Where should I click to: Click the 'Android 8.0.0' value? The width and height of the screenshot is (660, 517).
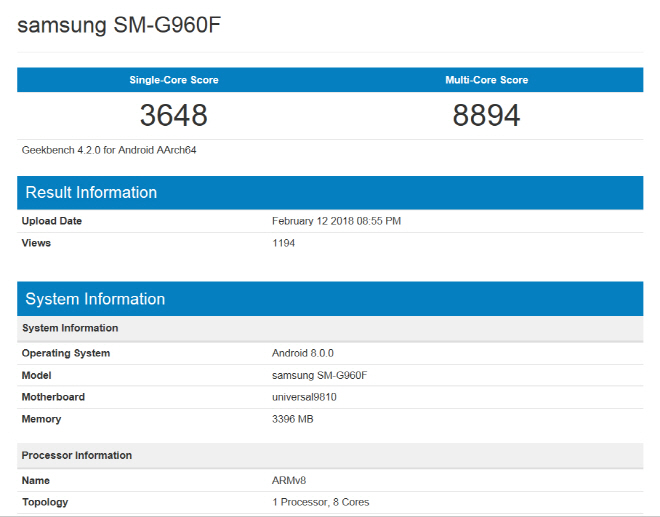point(303,353)
